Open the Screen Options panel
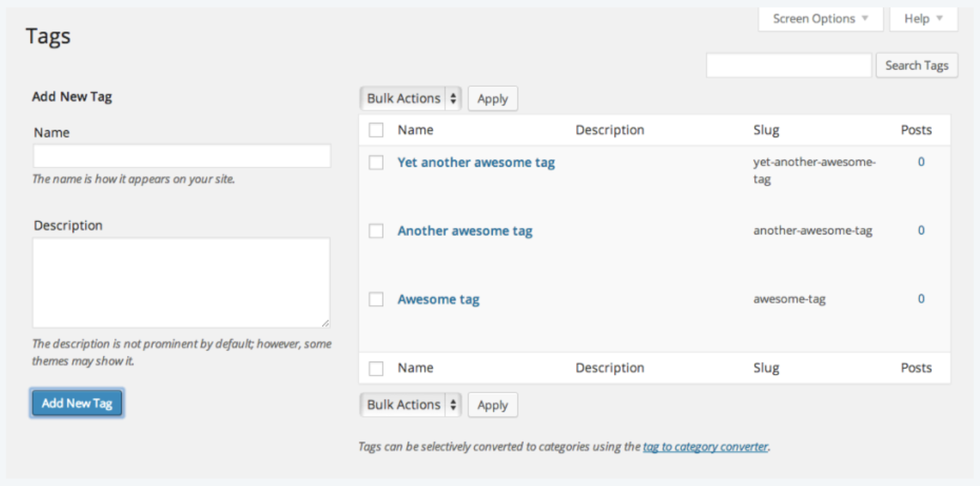The width and height of the screenshot is (980, 486). [x=820, y=19]
